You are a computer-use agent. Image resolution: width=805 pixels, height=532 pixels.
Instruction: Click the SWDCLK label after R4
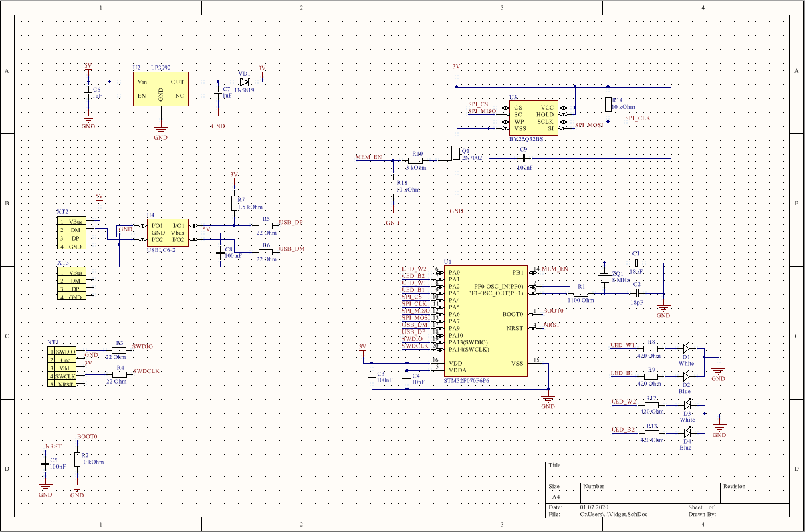click(146, 370)
